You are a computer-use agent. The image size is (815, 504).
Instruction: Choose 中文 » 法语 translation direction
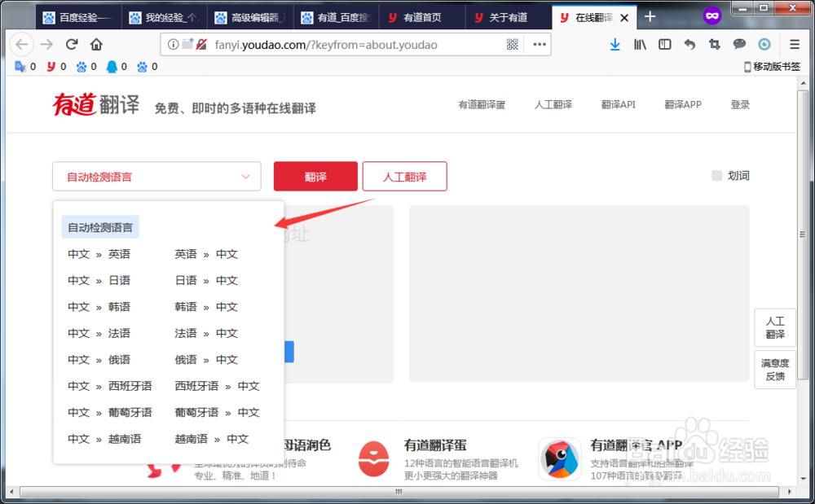click(x=99, y=333)
